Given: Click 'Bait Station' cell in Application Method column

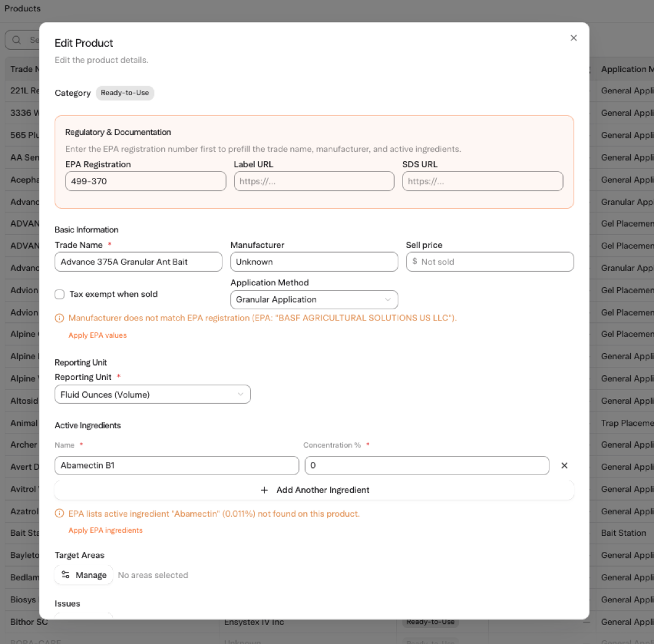Looking at the screenshot, I should [623, 533].
